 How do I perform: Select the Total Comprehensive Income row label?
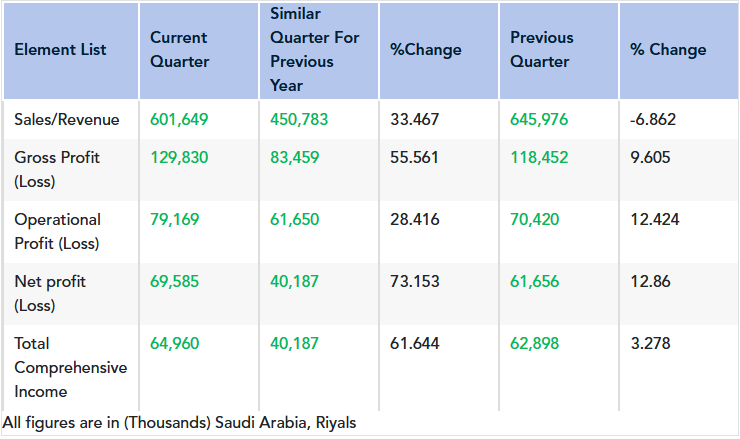pos(70,368)
